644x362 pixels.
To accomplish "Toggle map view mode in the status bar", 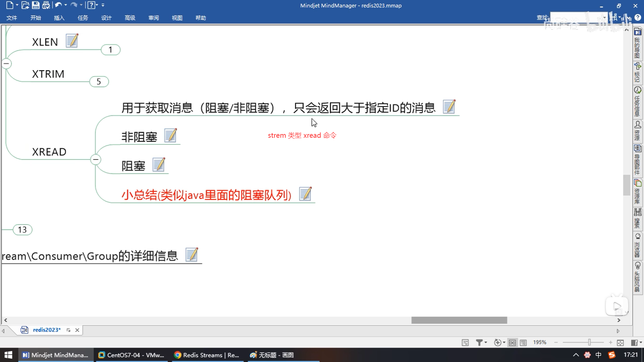I will coord(512,343).
